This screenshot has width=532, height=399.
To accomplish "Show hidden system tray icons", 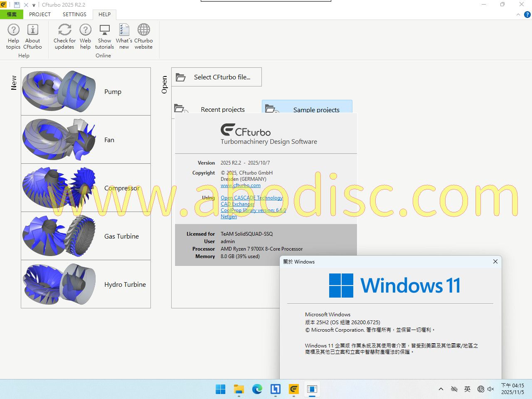I will (441, 389).
